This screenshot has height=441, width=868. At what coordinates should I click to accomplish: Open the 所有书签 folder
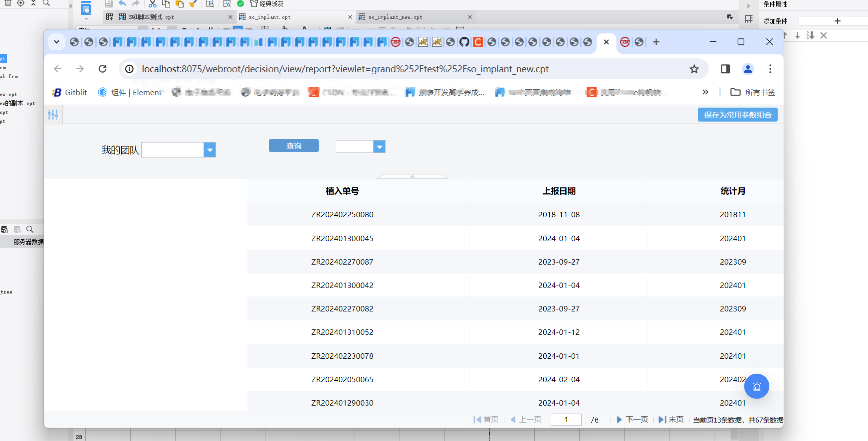753,92
